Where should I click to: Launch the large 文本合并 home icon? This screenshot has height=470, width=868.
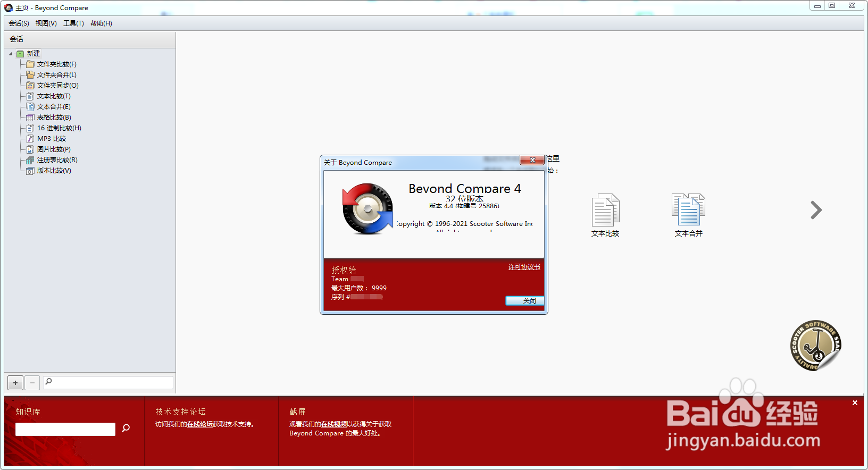click(688, 210)
